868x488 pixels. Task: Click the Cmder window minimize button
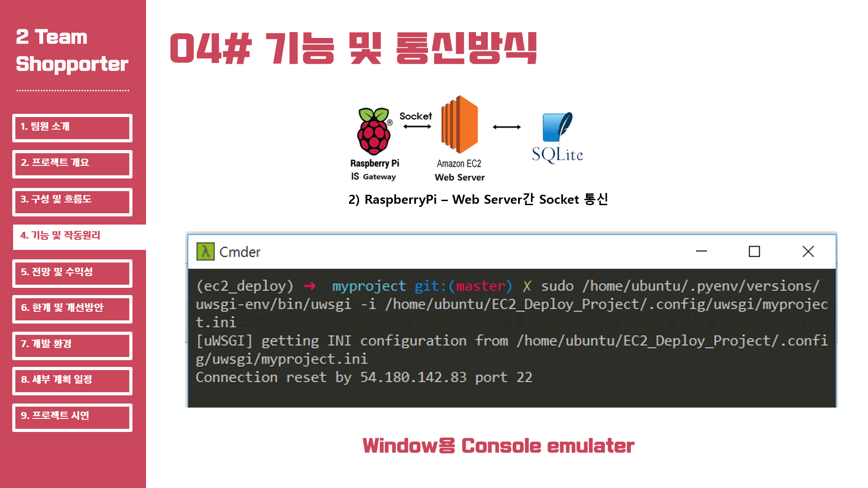pyautogui.click(x=702, y=251)
